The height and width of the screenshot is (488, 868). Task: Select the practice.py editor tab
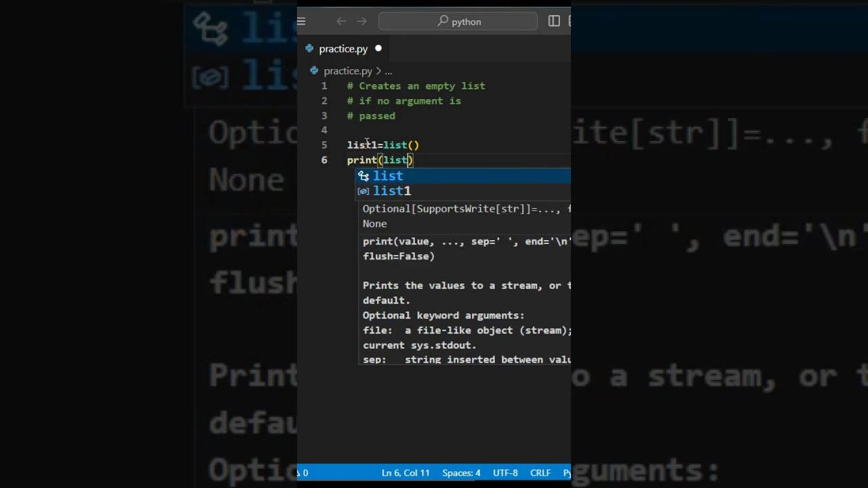[343, 49]
